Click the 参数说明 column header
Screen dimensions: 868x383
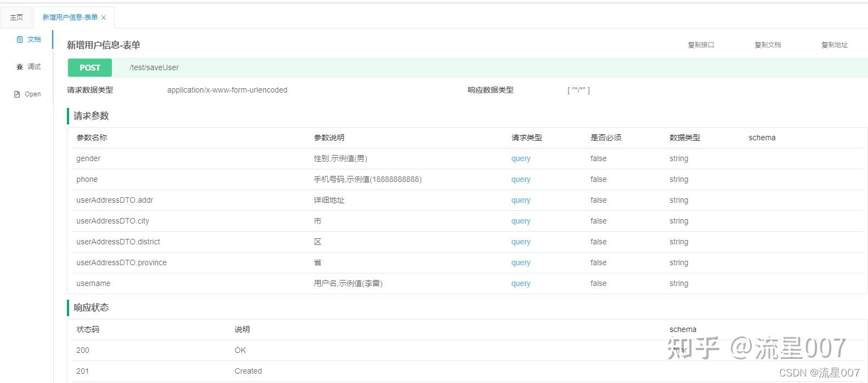329,138
